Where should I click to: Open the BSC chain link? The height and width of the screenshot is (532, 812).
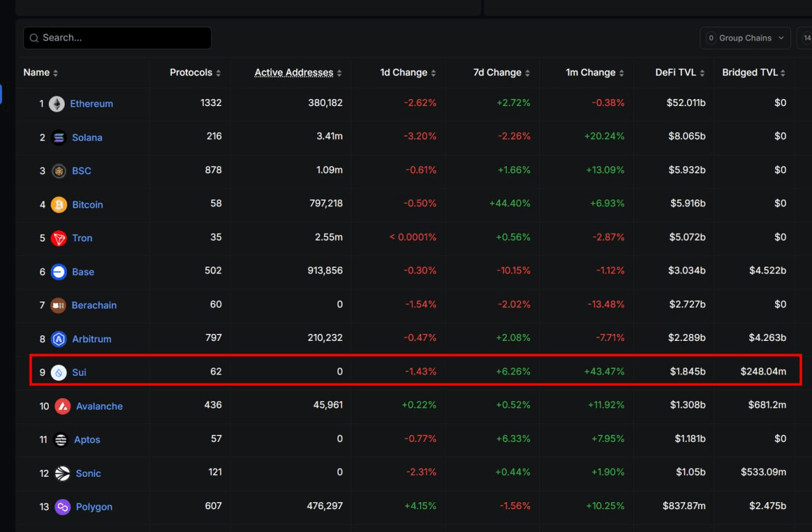[82, 171]
